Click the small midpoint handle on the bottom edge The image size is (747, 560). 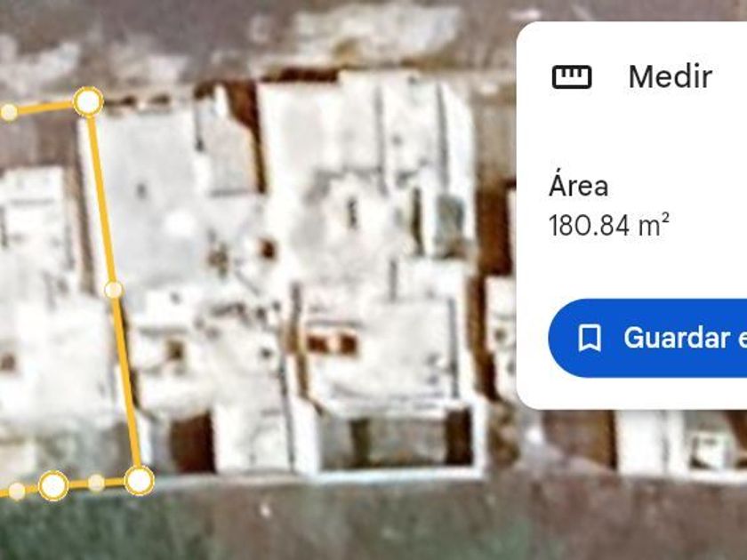(96, 483)
